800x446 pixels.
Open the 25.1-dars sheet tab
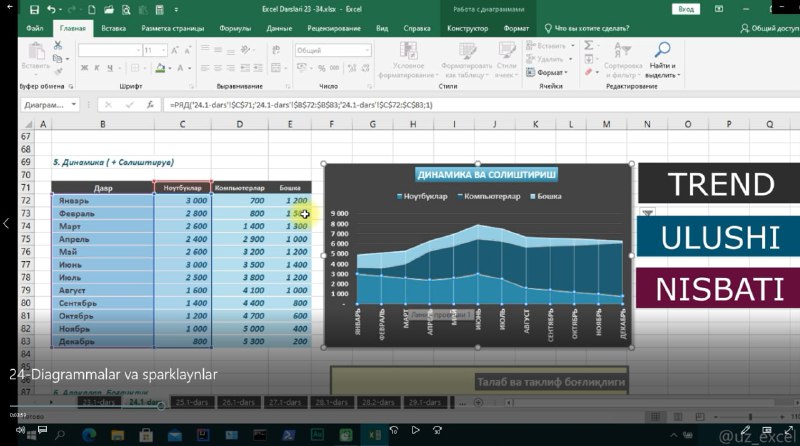(x=192, y=402)
